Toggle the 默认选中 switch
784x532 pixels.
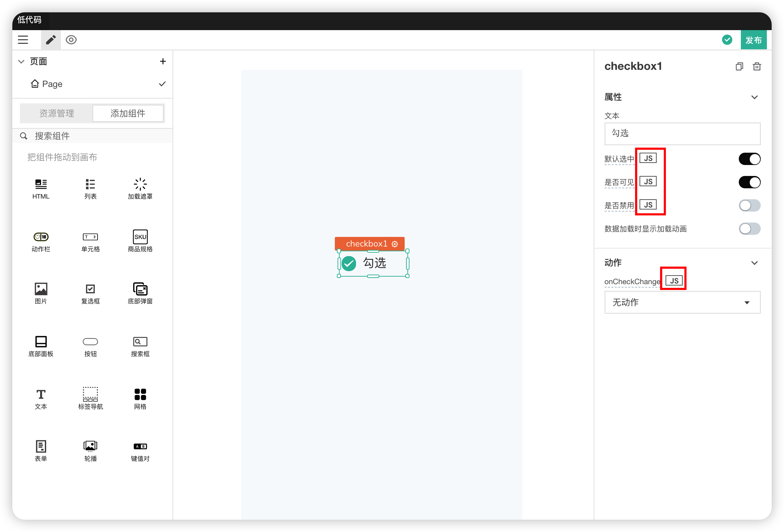click(x=749, y=159)
